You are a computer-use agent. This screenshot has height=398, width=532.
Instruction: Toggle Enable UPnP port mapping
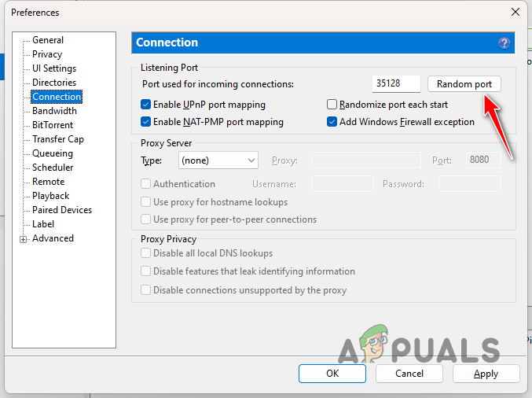point(145,105)
